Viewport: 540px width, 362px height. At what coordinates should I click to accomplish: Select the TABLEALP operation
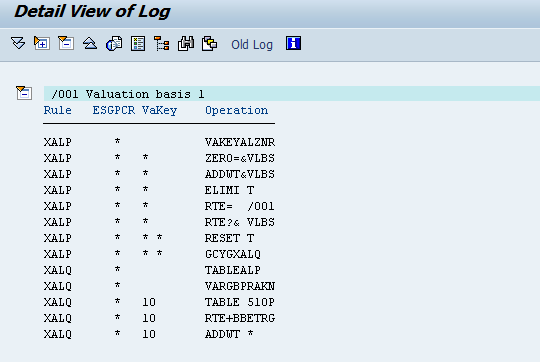click(x=233, y=270)
